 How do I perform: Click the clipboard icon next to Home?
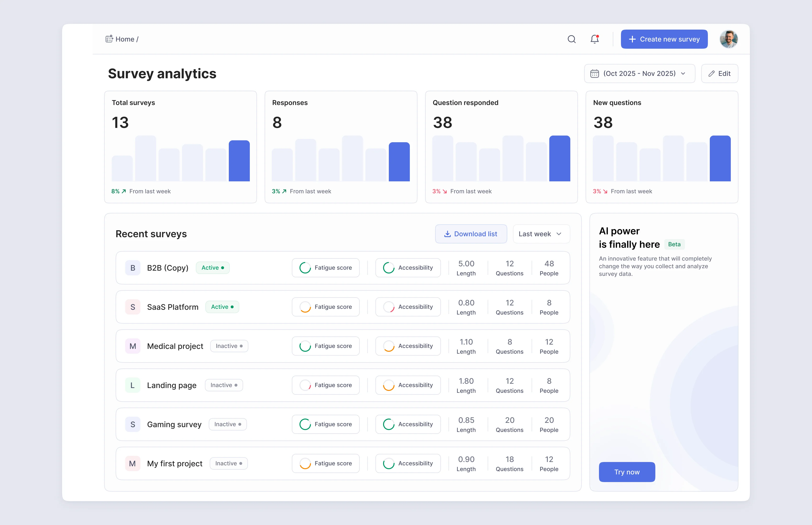coord(109,39)
